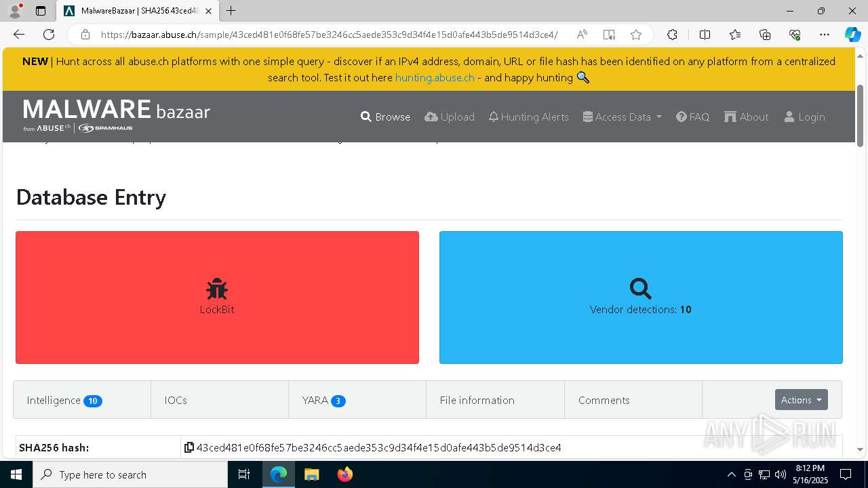Click the MALWARE bazaar logo

[117, 115]
